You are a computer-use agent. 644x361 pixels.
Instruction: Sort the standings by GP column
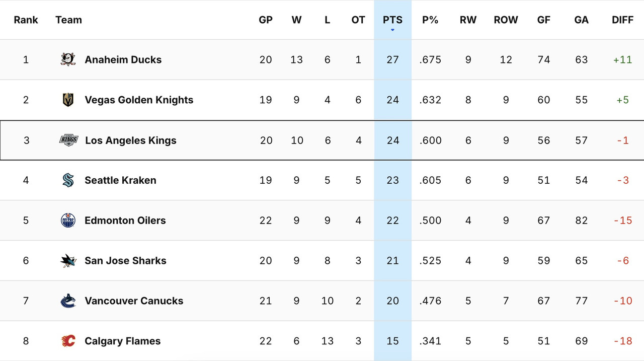coord(266,20)
